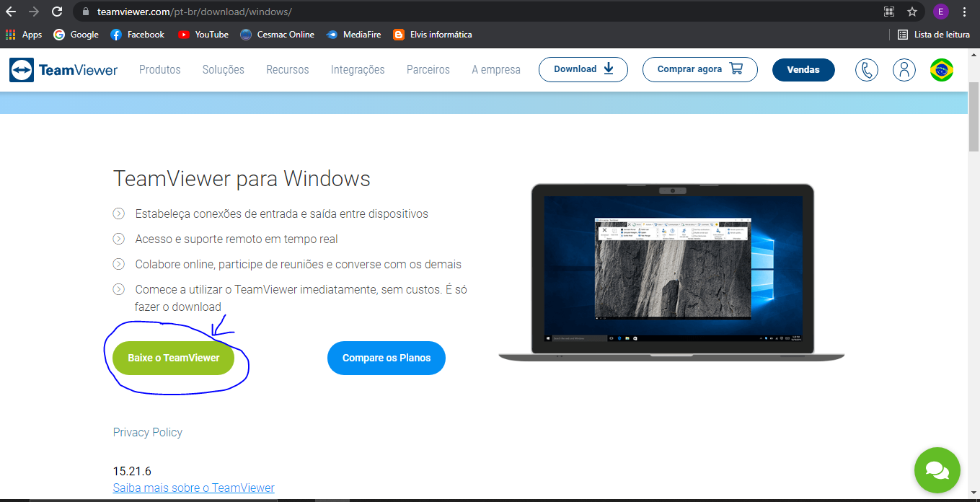The image size is (980, 502).
Task: Open the Elvis informática bookmark
Action: pos(433,35)
